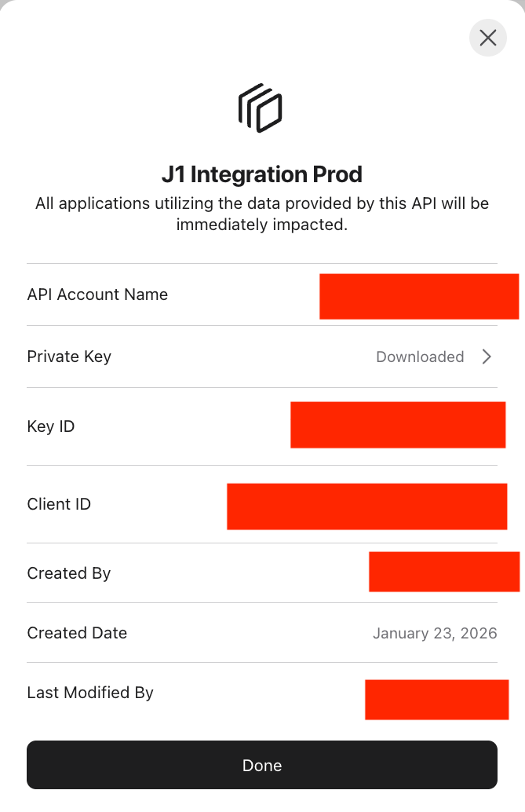Open the Private Key details via its arrow icon
525x812 pixels.
[x=487, y=357]
